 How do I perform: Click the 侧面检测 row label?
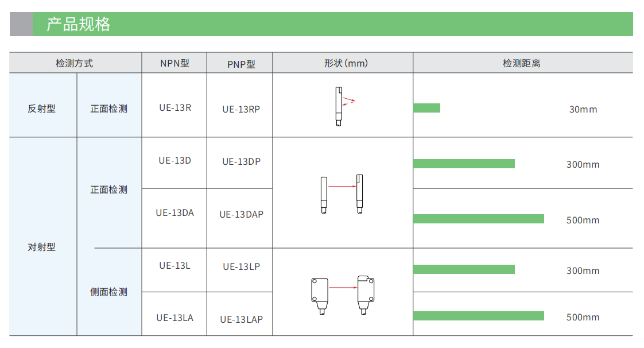coord(109,292)
